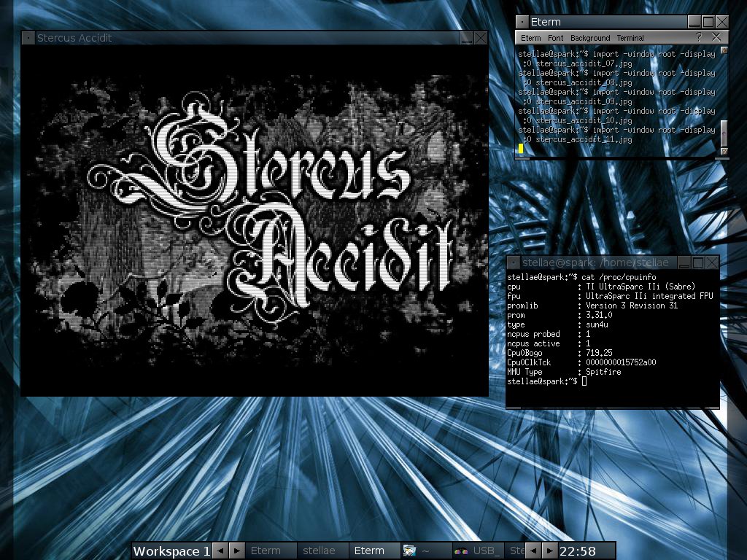Viewport: 747px width, 560px height.
Task: Select the highlighted Eterm taskbar entry
Action: click(374, 551)
